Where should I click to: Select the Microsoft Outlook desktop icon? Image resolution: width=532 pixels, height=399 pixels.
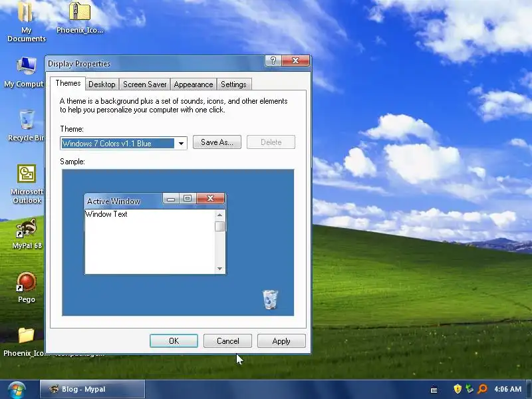(x=27, y=184)
